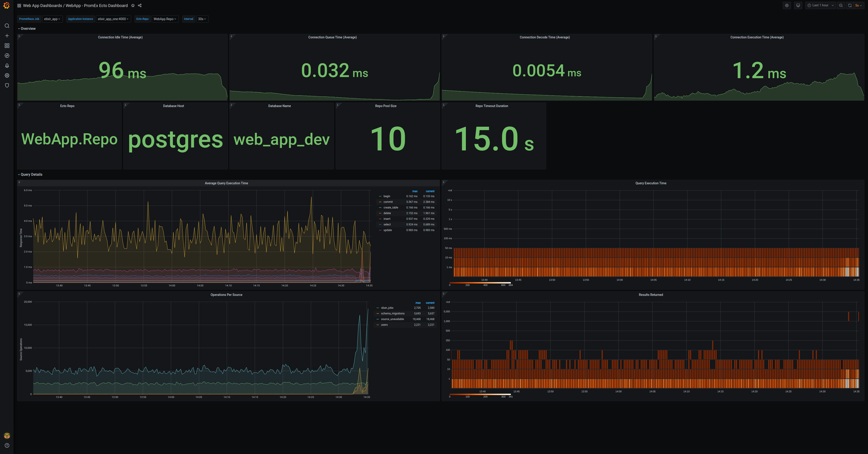Open the search panel in sidebar
Image resolution: width=868 pixels, height=454 pixels.
pos(7,26)
